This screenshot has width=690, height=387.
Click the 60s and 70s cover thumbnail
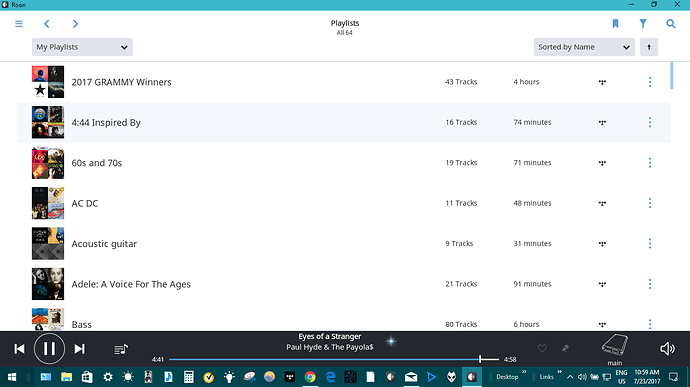tap(48, 163)
